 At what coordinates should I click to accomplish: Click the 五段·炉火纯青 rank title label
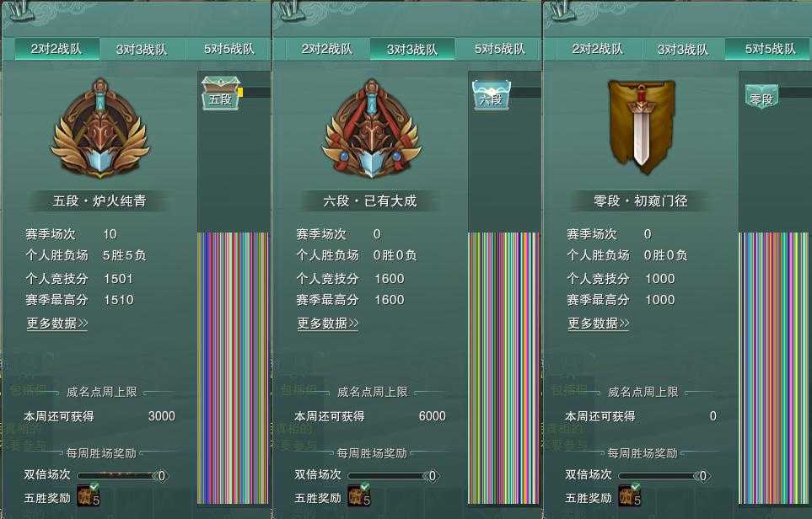pos(99,201)
